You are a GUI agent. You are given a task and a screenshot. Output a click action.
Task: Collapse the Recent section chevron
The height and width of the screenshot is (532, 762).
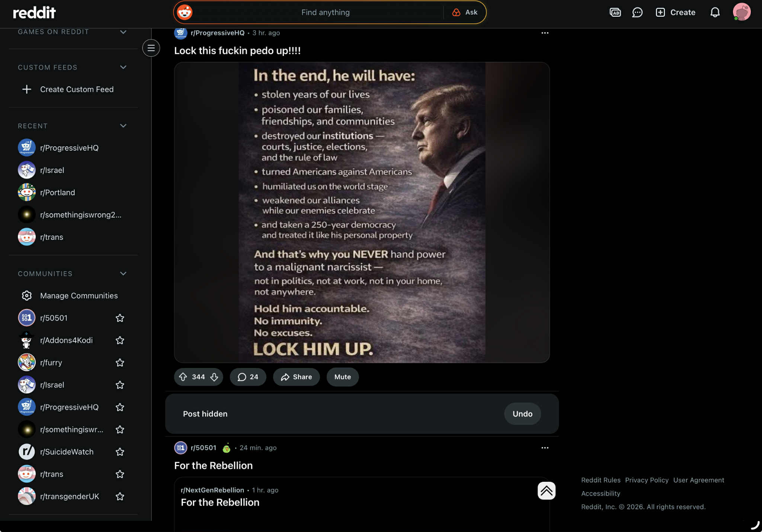coord(123,126)
